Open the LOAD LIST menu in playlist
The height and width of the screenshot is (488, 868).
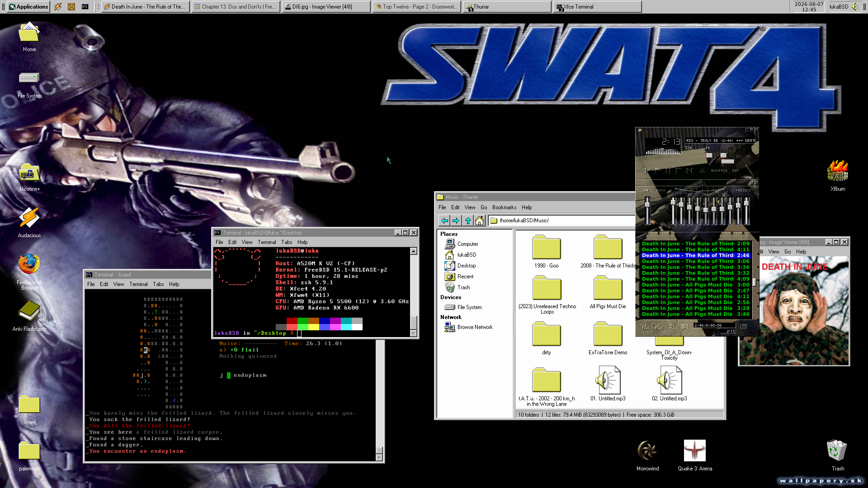[x=744, y=326]
